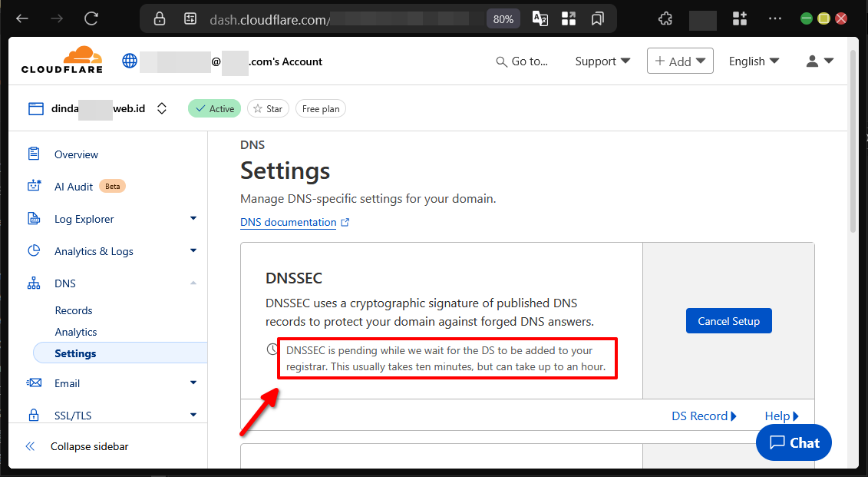Click the padlock site security icon
Image resolution: width=868 pixels, height=477 pixels.
(x=160, y=19)
